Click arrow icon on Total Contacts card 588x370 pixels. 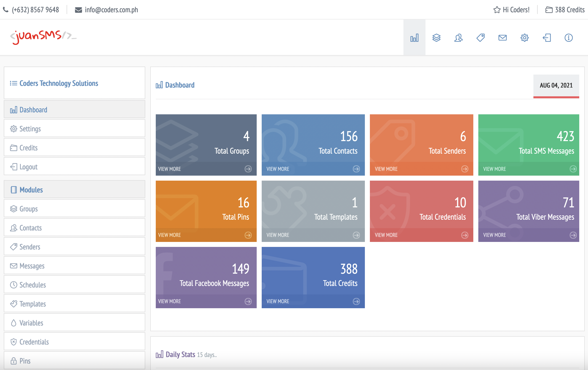pos(356,169)
